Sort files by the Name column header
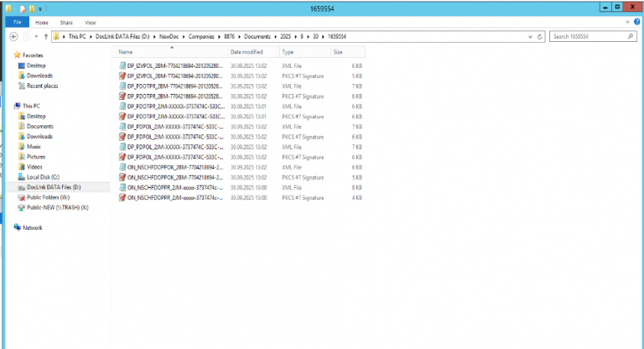 [169, 52]
